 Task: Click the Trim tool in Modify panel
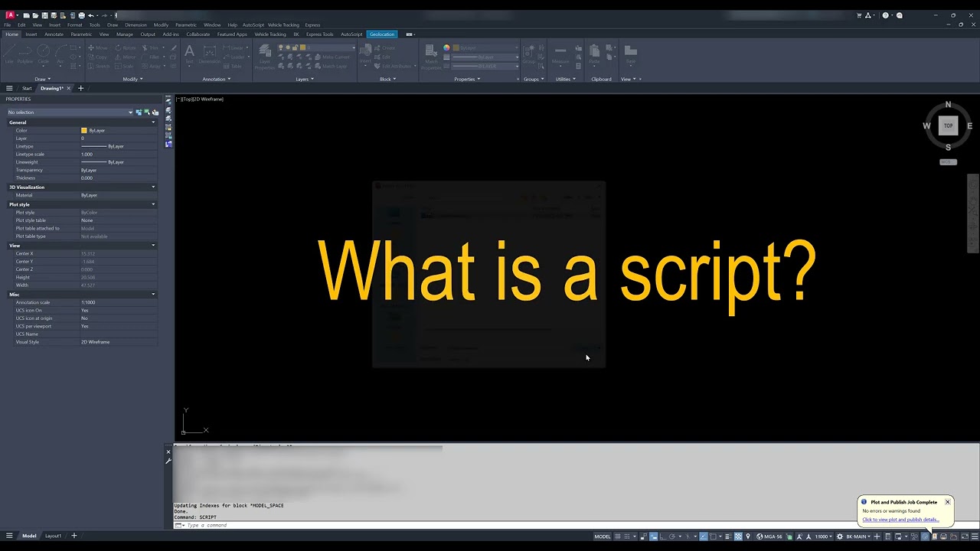pos(151,47)
